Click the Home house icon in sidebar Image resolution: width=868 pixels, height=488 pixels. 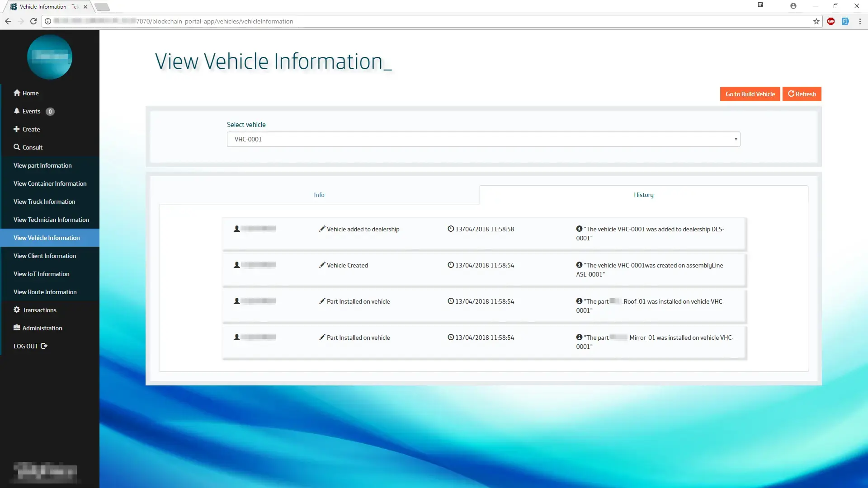tap(17, 93)
